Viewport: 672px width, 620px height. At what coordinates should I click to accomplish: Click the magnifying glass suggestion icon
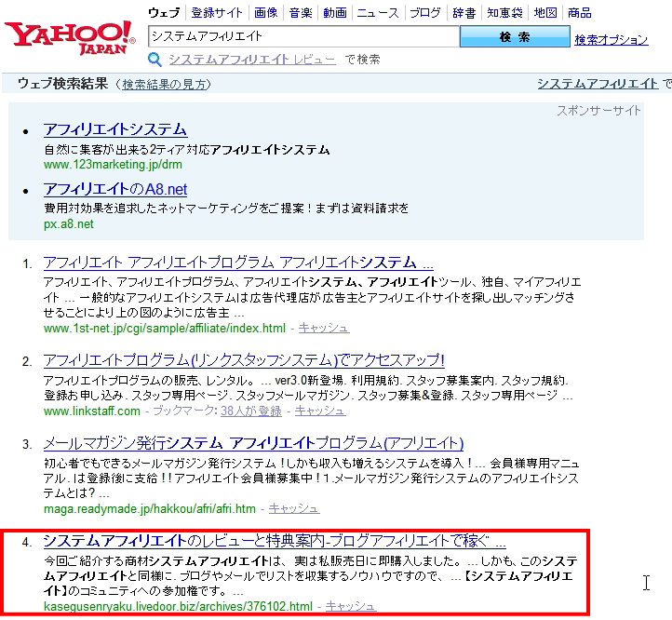point(155,60)
